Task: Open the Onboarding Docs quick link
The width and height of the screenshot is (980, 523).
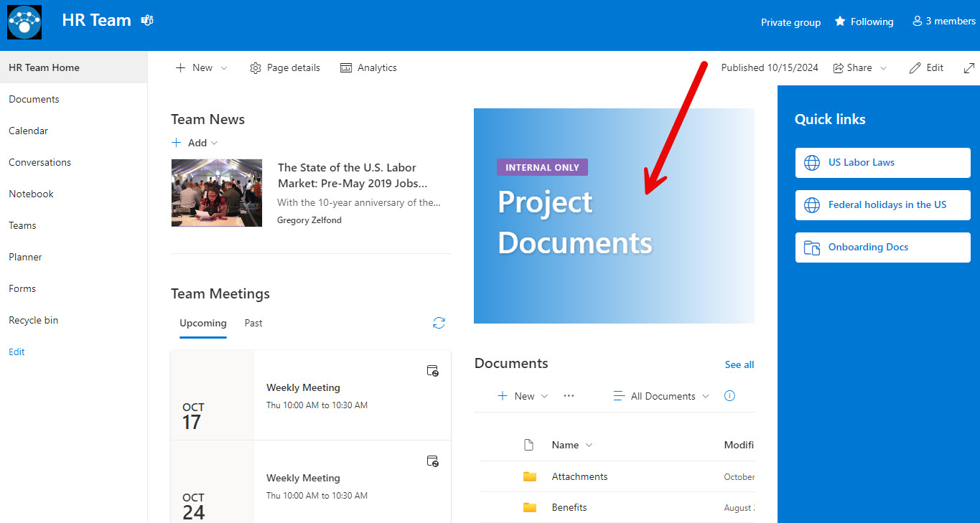Action: click(x=883, y=248)
